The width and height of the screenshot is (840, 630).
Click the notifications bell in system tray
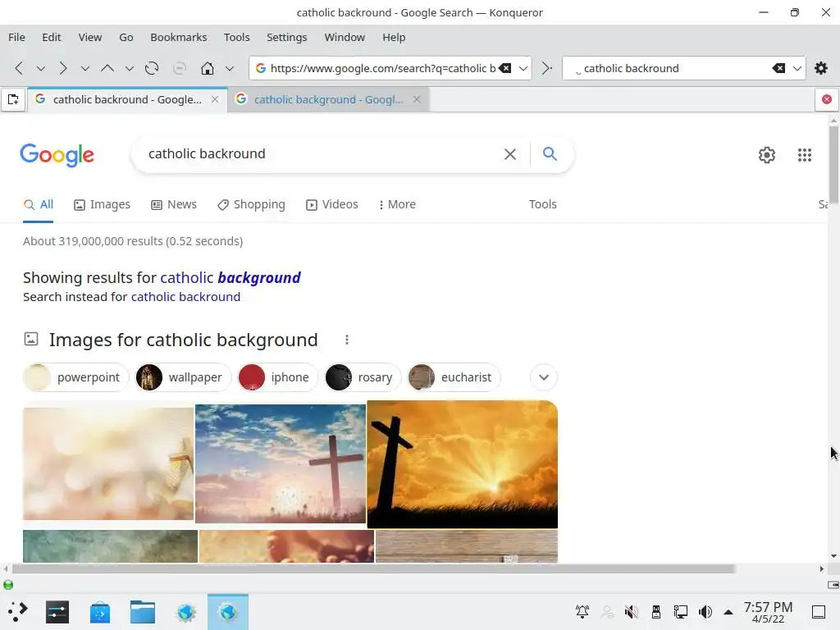tap(582, 611)
